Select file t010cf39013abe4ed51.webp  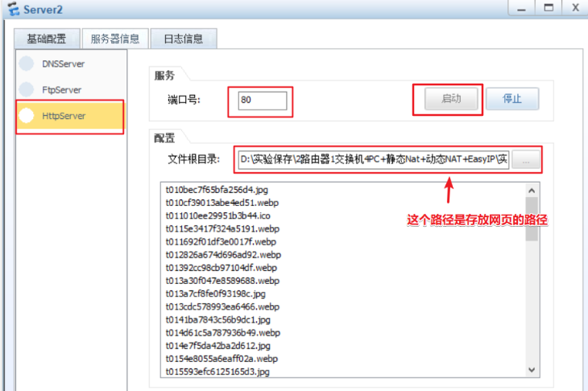[x=222, y=203]
